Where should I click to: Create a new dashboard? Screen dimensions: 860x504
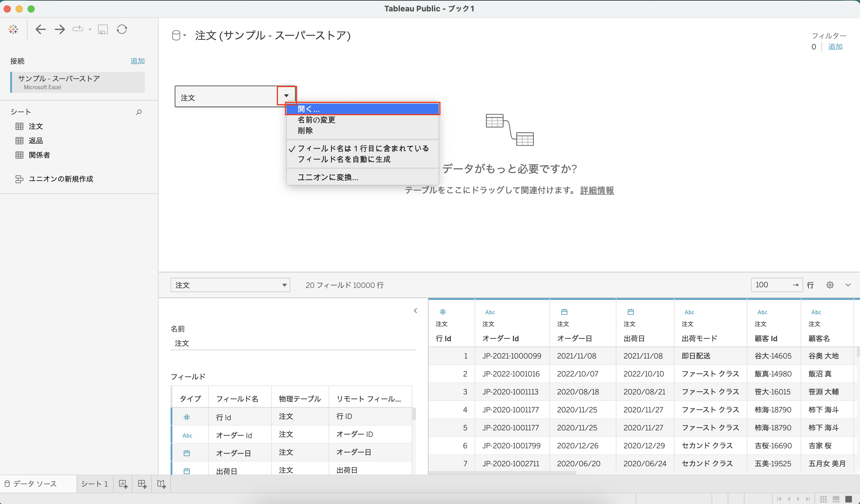tap(142, 484)
